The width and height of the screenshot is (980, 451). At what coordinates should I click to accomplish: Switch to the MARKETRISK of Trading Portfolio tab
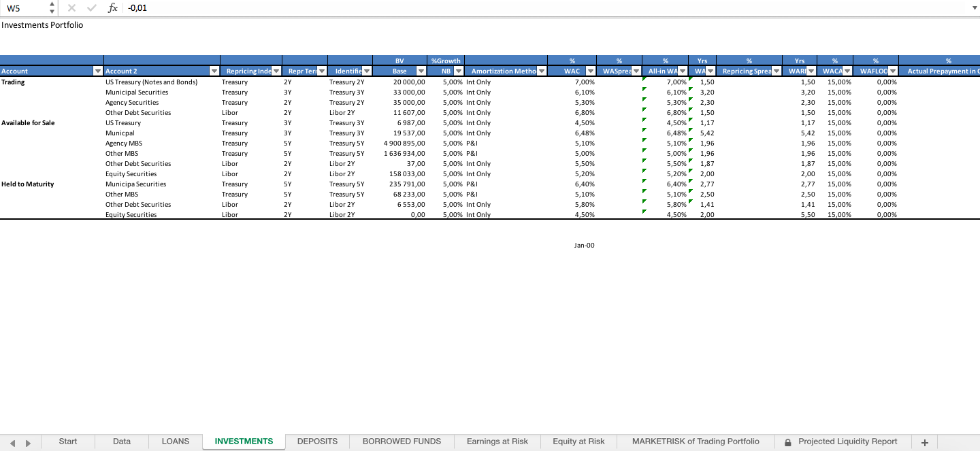[695, 441]
